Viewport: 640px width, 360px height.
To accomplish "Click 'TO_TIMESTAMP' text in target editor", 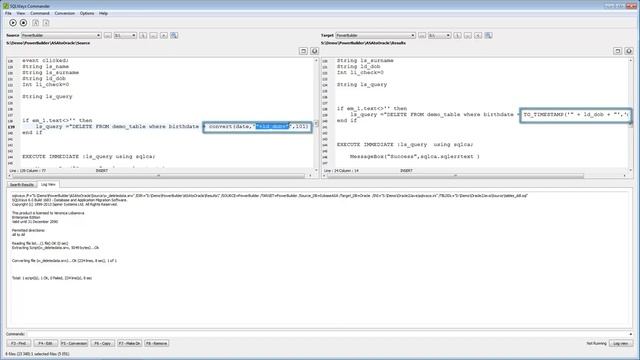I will point(543,115).
